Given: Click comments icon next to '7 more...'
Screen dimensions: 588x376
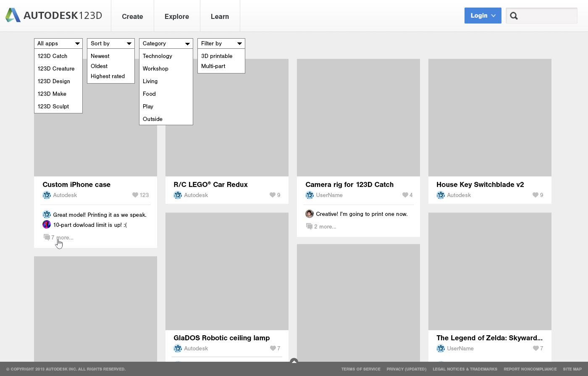Looking at the screenshot, I should click(x=47, y=237).
